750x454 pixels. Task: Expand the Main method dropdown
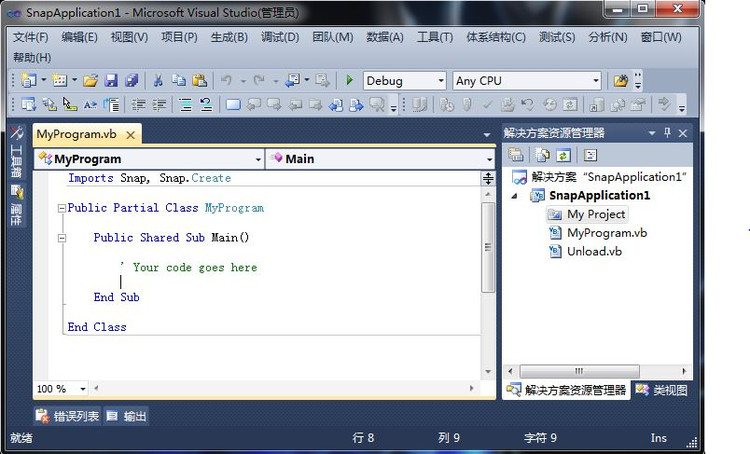pyautogui.click(x=489, y=159)
